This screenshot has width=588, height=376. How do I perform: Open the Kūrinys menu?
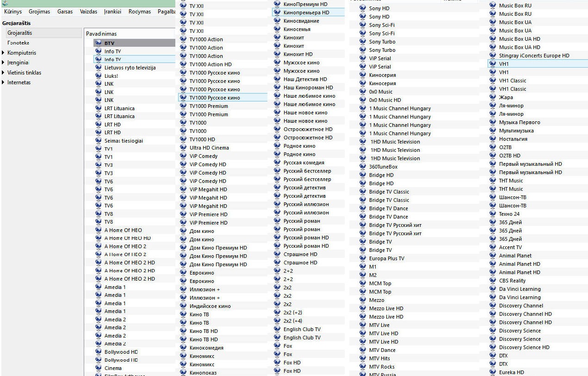point(13,12)
